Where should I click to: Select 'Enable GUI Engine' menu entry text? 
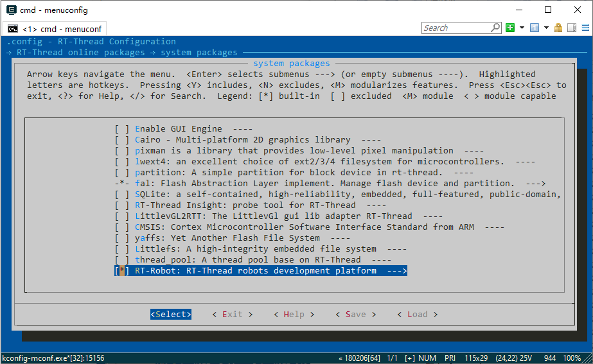(x=179, y=129)
